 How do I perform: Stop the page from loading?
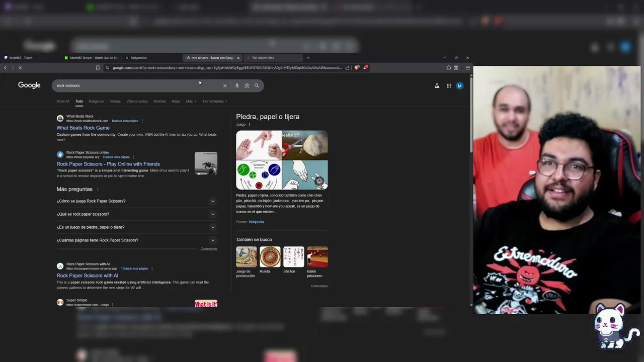point(20,68)
